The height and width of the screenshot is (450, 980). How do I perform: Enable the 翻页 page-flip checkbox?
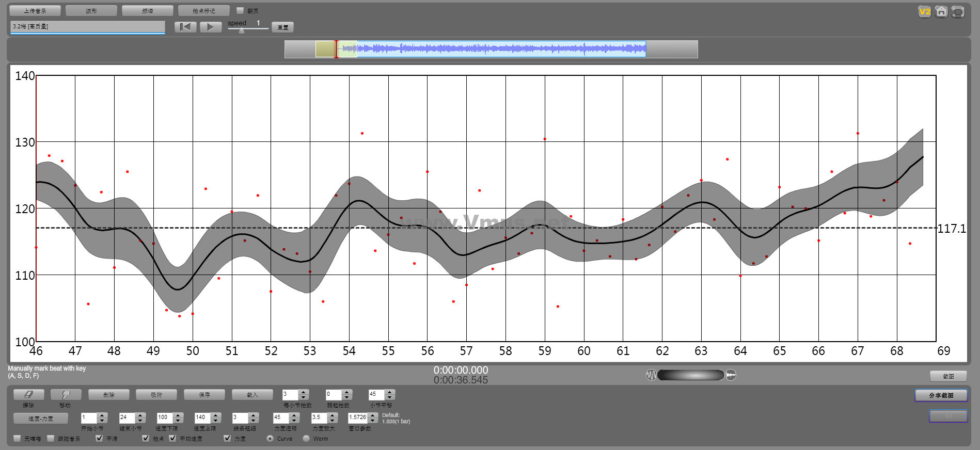point(240,10)
